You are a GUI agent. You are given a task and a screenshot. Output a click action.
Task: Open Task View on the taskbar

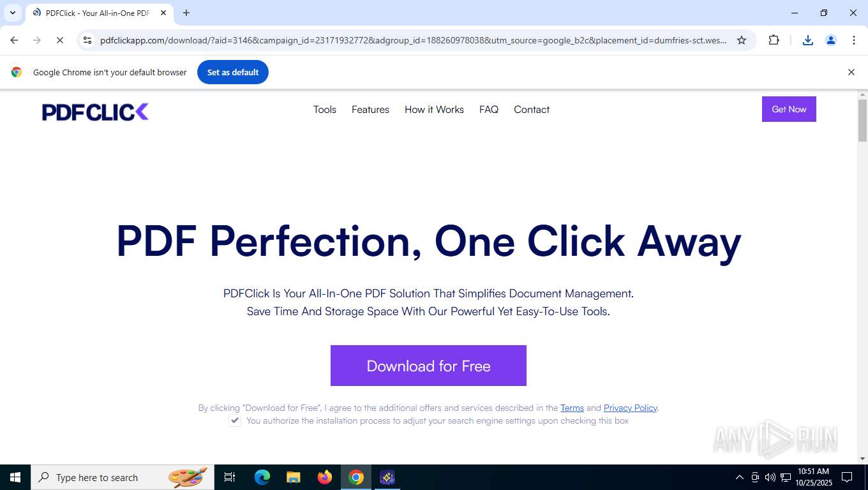click(x=230, y=477)
